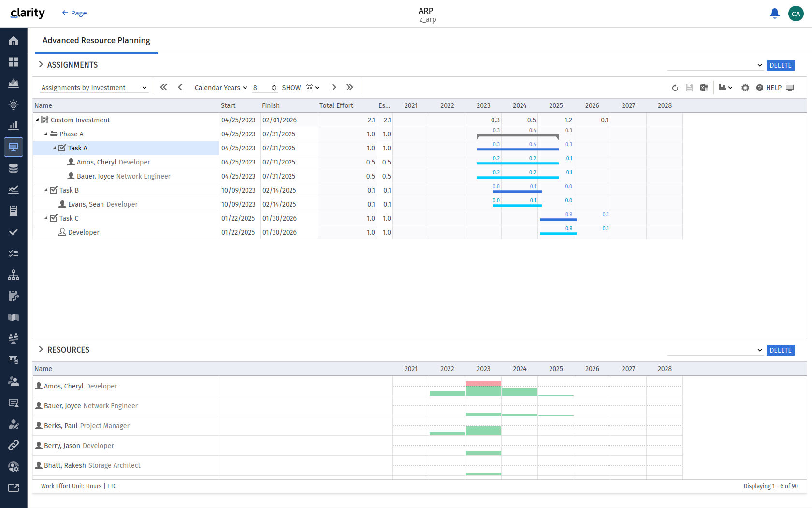Click Task A blue timeline bar
This screenshot has width=812, height=508.
[x=518, y=149]
